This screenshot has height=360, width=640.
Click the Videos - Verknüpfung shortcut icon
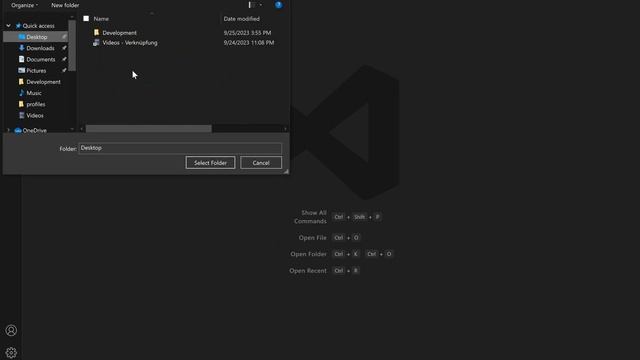coord(96,42)
